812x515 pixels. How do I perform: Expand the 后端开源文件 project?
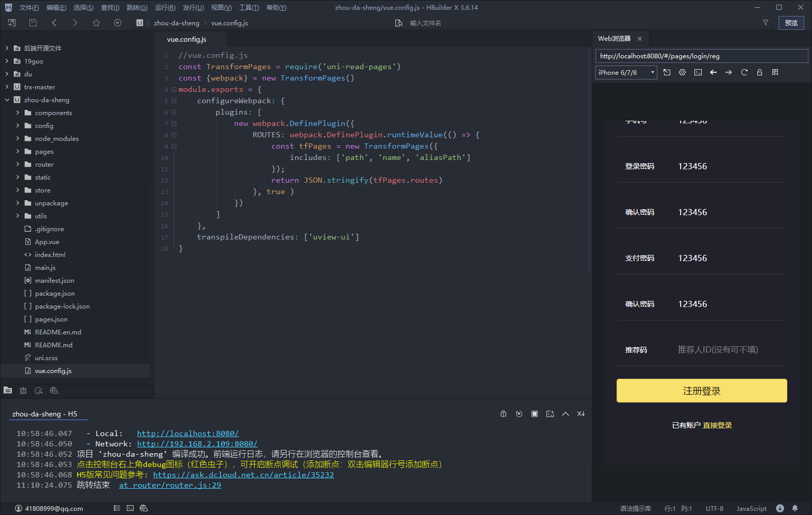[x=7, y=48]
